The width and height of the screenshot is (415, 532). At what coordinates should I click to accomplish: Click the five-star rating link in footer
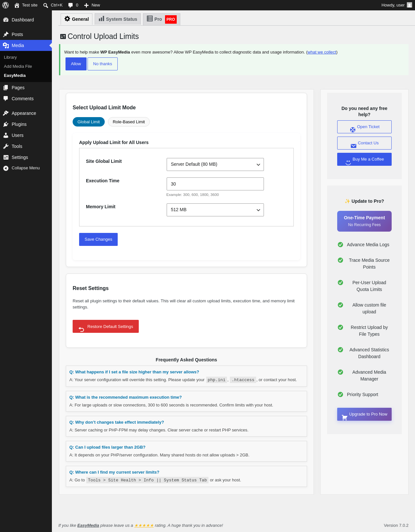pyautogui.click(x=144, y=526)
